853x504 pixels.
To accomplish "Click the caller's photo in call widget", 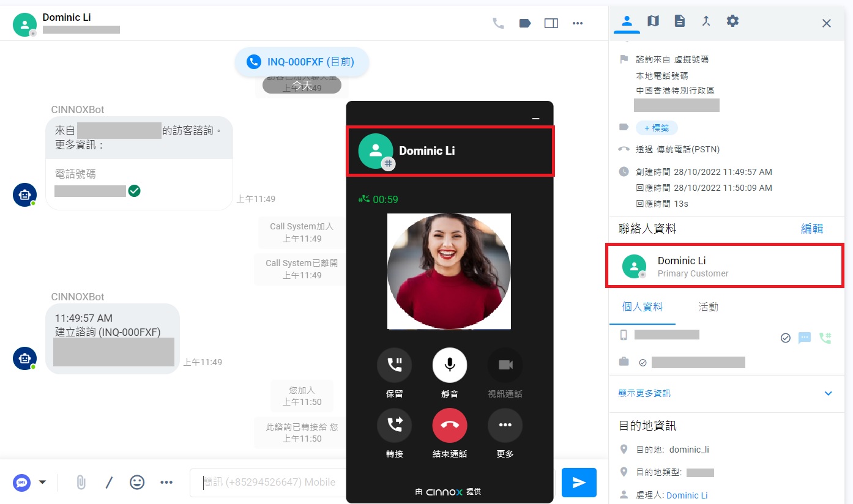I will (x=449, y=272).
